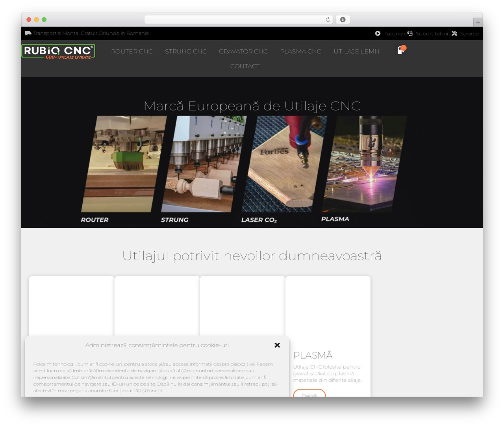Click the RUBIQ CNC logo
Screen dimensions: 504x427
(x=58, y=51)
